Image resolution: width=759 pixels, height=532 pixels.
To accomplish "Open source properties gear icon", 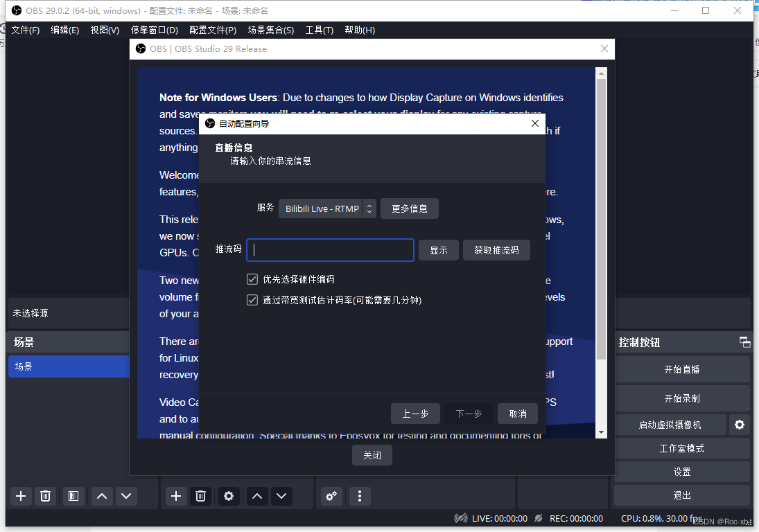I will pyautogui.click(x=229, y=496).
